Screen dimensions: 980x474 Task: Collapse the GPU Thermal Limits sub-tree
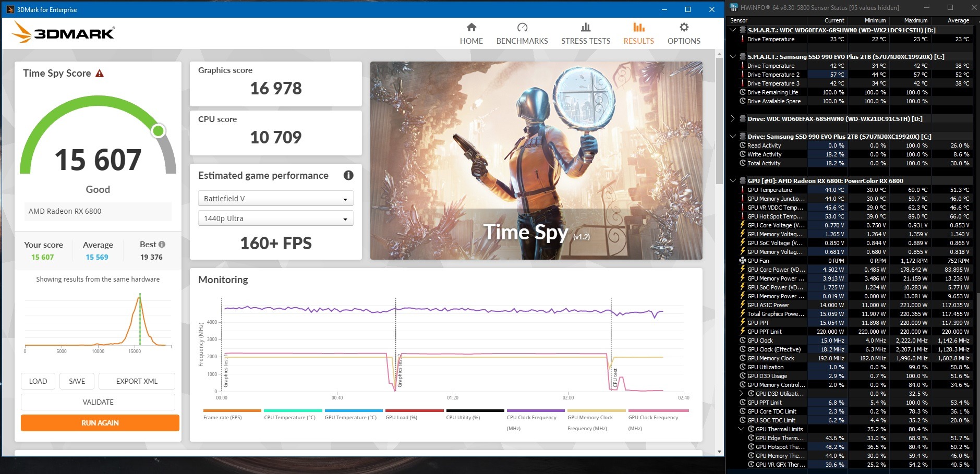pos(741,429)
